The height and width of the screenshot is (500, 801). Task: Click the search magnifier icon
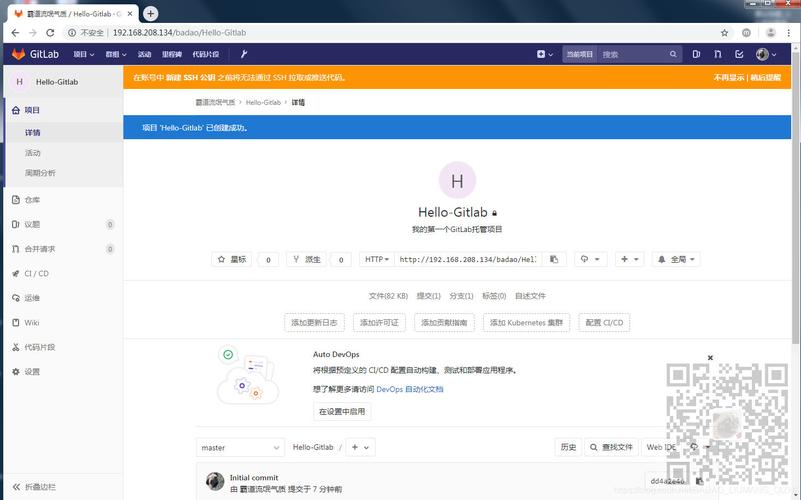(673, 54)
